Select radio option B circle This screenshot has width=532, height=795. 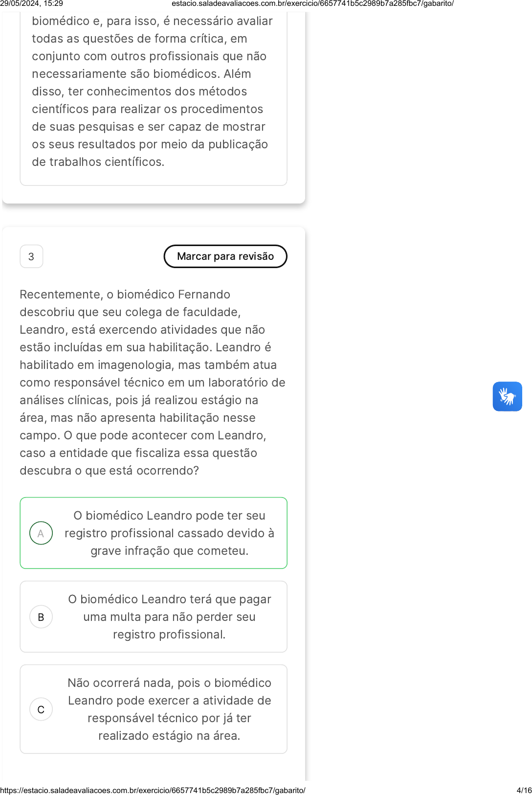pos(41,617)
